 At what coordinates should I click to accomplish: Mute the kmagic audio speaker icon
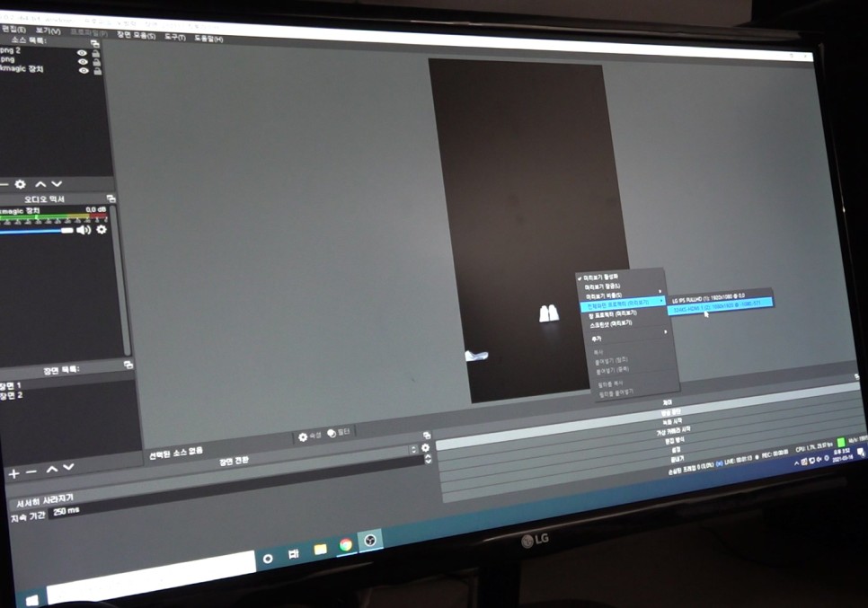click(x=84, y=230)
